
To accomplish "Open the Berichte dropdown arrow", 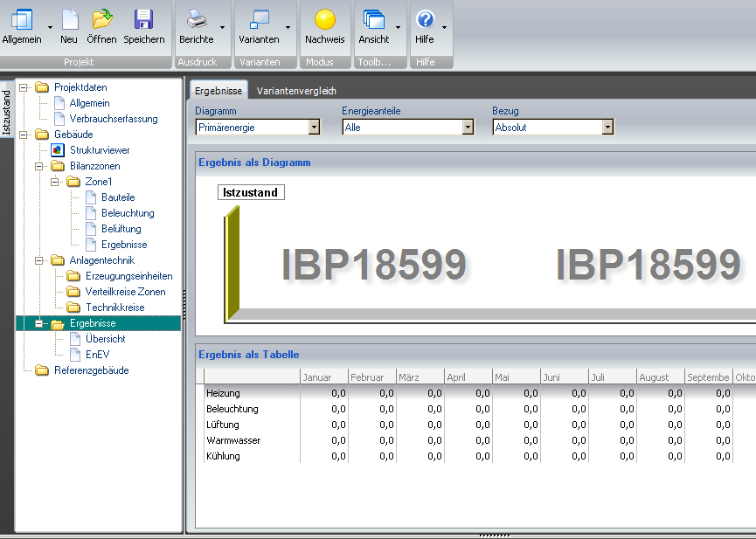I will (222, 27).
